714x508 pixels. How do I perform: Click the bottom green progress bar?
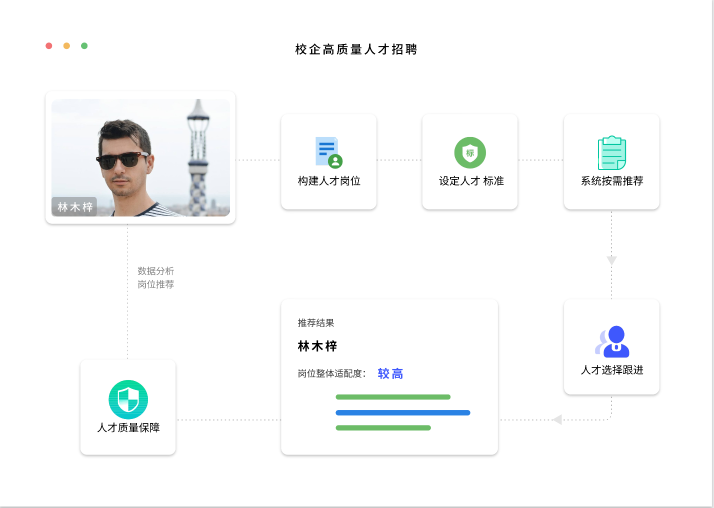(x=383, y=427)
